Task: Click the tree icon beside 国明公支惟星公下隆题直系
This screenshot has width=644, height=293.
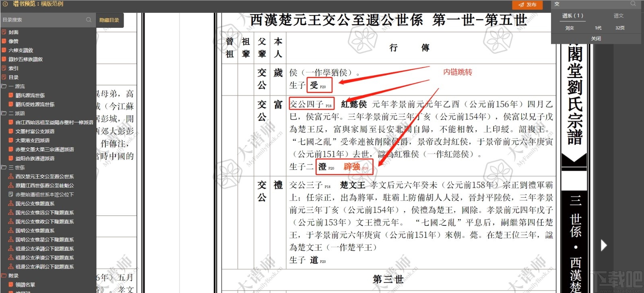Action: pyautogui.click(x=11, y=239)
